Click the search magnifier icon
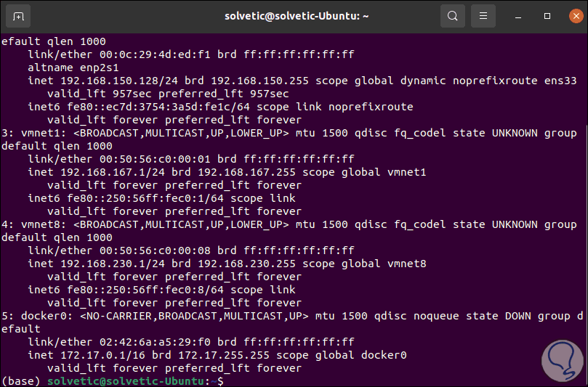This screenshot has width=588, height=387. [453, 15]
